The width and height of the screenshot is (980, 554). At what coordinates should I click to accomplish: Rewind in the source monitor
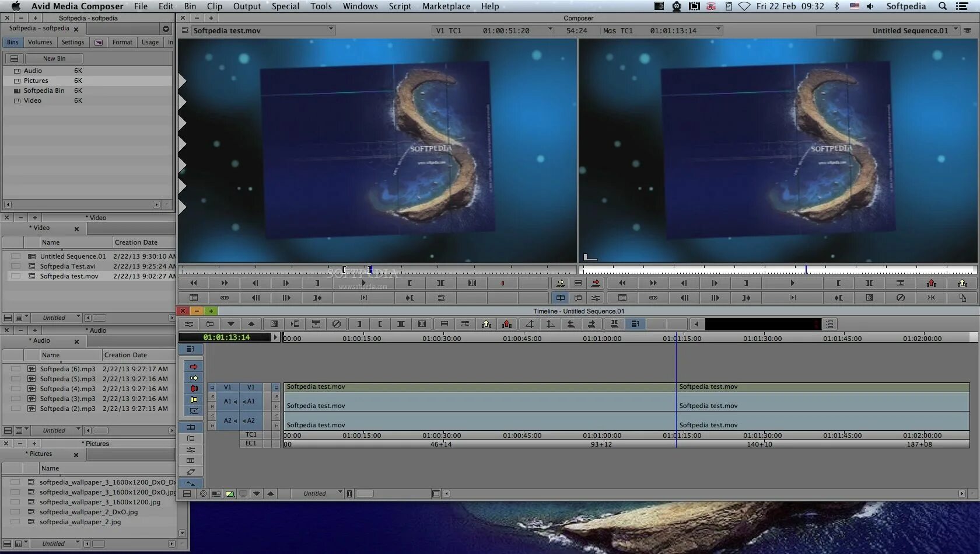[x=193, y=283]
